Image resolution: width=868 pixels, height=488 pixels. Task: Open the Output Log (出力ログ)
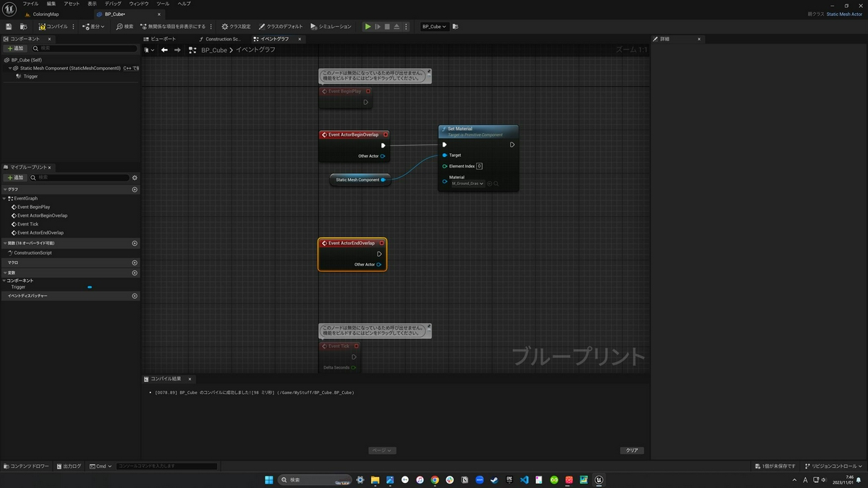69,466
